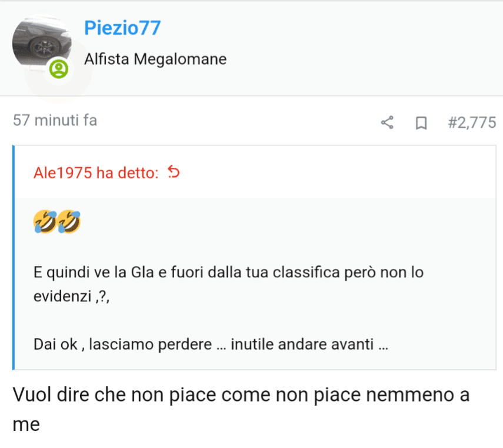
Task: Open the #2,775 post permalink
Action: [471, 122]
